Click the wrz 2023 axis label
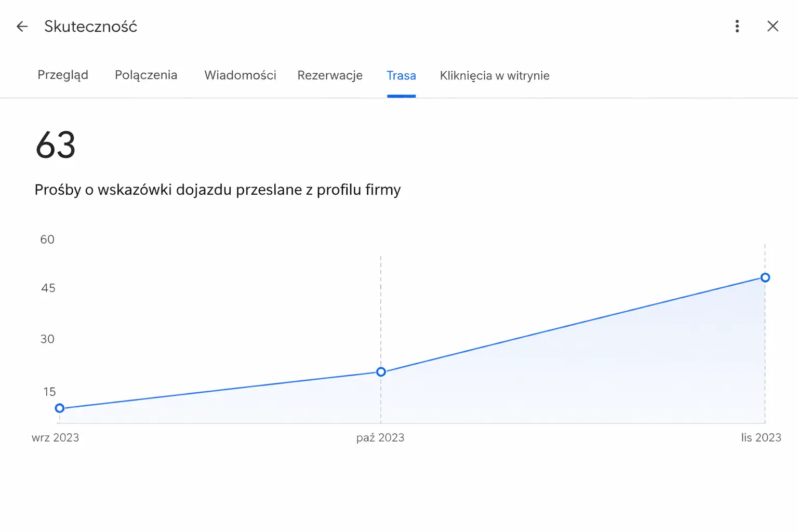798x532 pixels. pos(55,437)
